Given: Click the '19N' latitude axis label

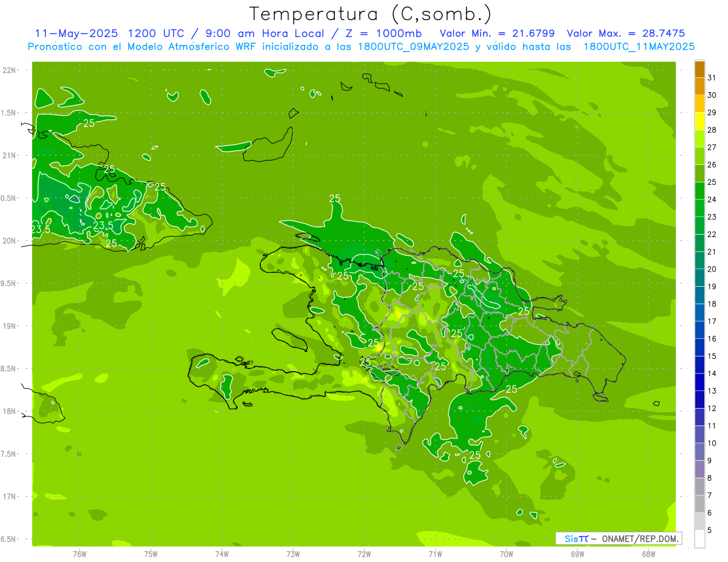Looking at the screenshot, I should pos(10,326).
